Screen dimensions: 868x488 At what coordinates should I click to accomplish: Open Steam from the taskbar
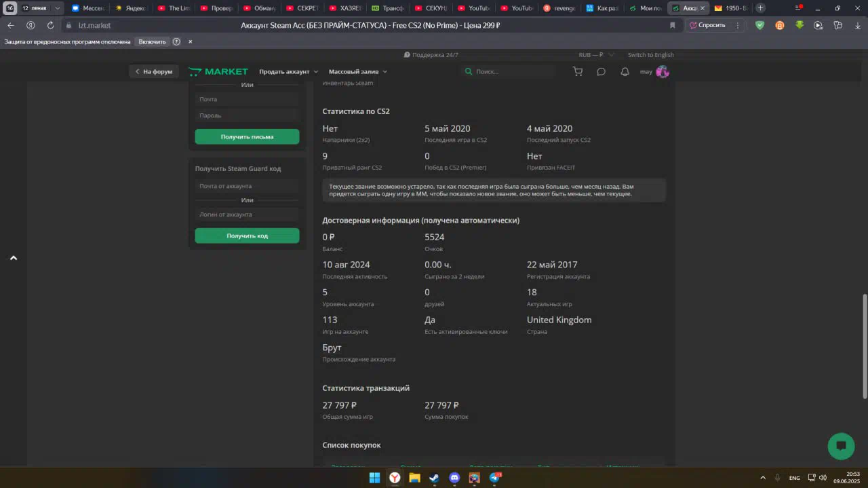[434, 478]
